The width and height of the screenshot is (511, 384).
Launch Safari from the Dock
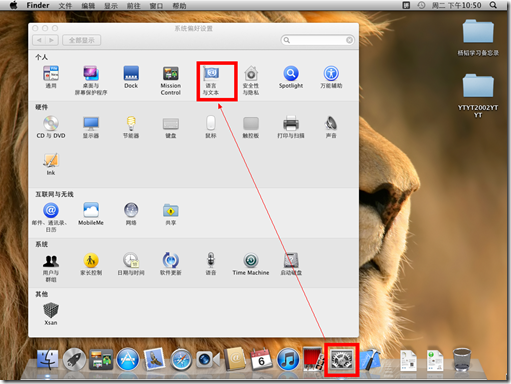(181, 360)
